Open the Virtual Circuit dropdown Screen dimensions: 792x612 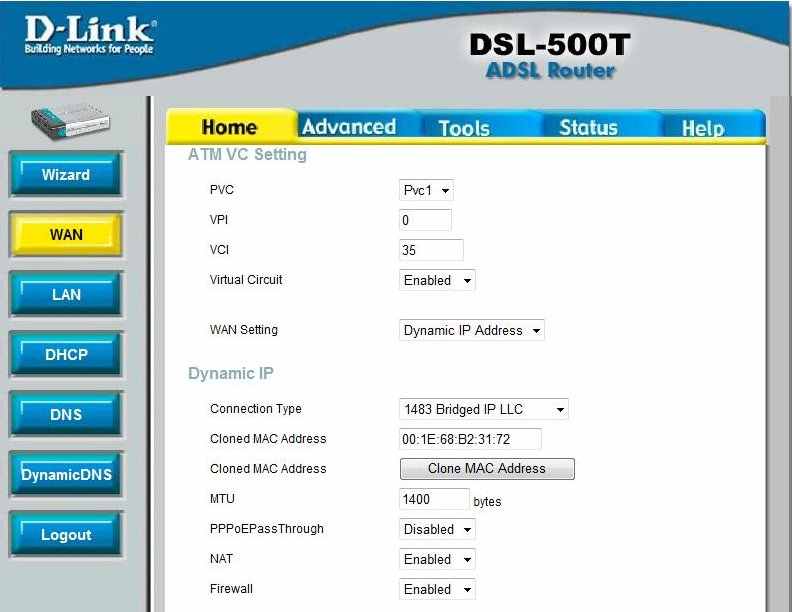click(437, 280)
